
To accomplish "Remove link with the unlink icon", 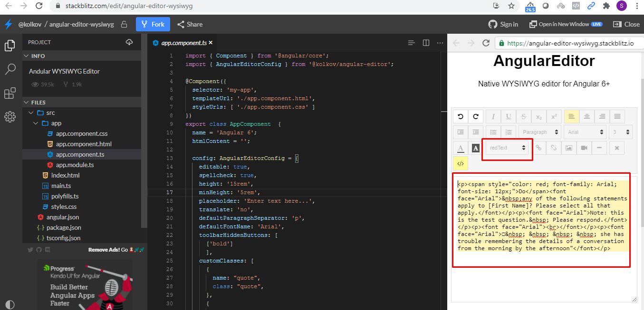I will point(554,148).
